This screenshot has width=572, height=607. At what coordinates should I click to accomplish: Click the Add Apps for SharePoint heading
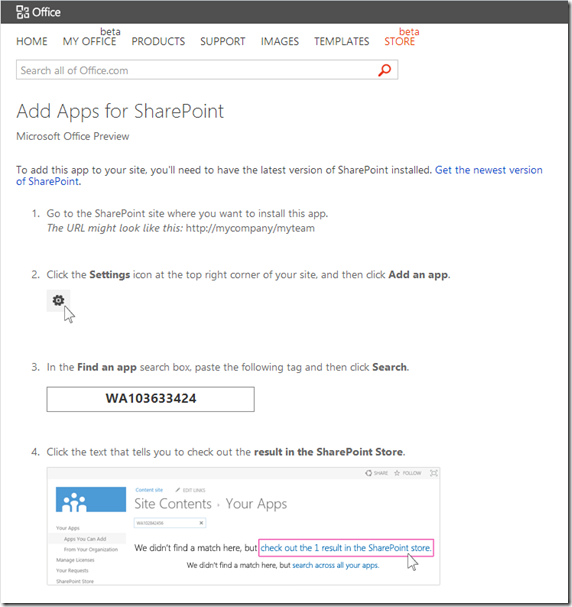(x=120, y=111)
